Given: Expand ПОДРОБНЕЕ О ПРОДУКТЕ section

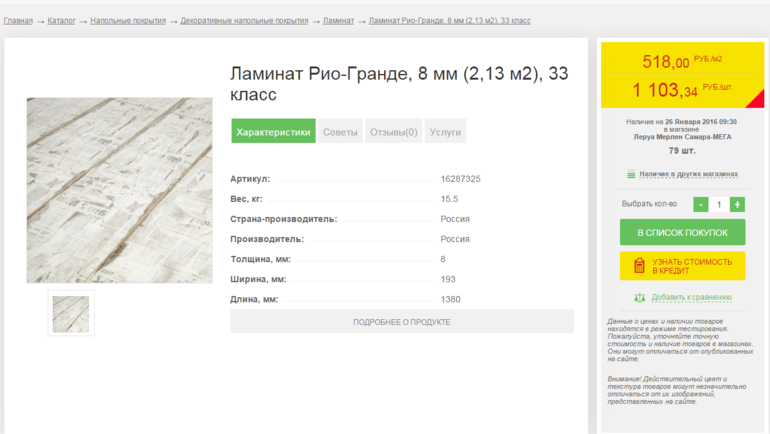Looking at the screenshot, I should point(402,322).
